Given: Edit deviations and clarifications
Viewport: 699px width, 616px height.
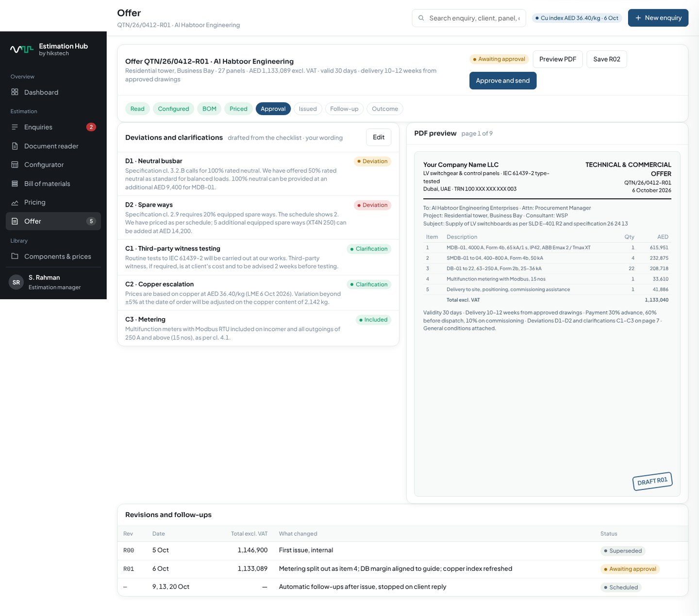Looking at the screenshot, I should [x=379, y=137].
